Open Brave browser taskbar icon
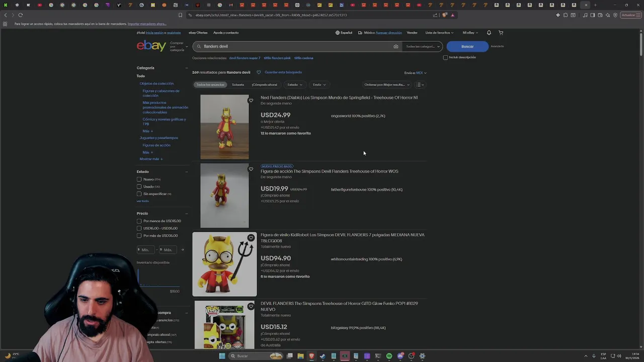The height and width of the screenshot is (362, 644). tap(311, 356)
